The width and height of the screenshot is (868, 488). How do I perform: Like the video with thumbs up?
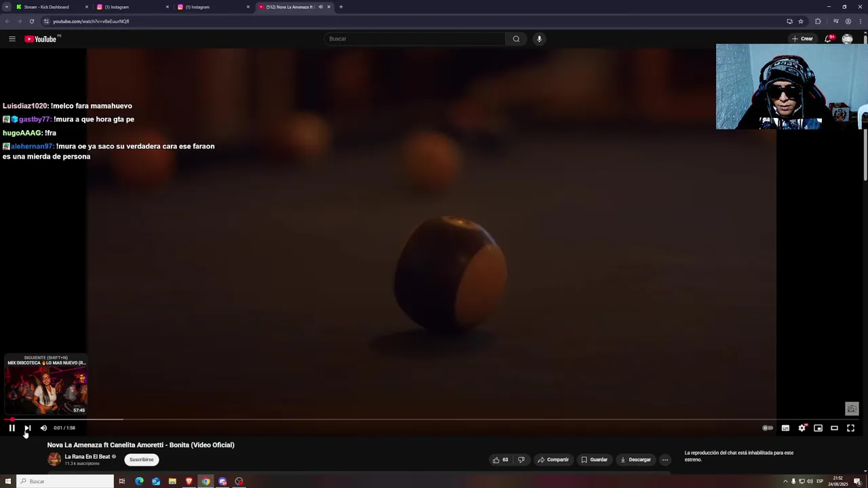(500, 460)
